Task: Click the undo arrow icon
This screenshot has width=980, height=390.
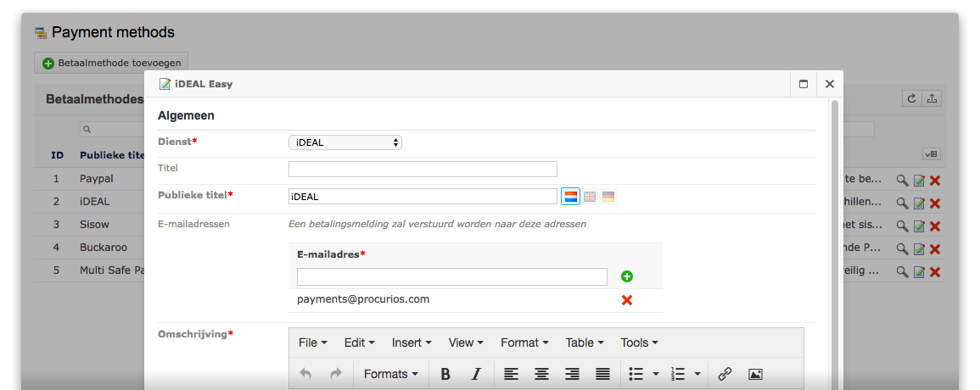Action: tap(305, 374)
